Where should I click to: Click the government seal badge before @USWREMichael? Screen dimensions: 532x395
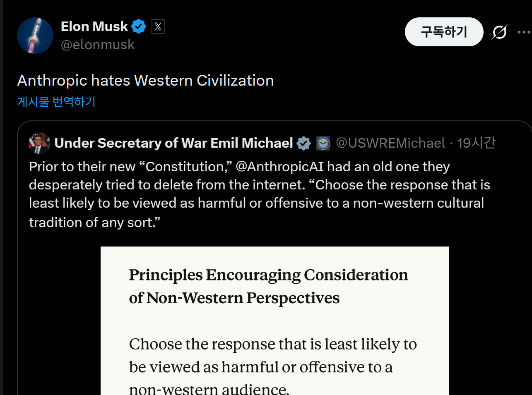tap(323, 143)
